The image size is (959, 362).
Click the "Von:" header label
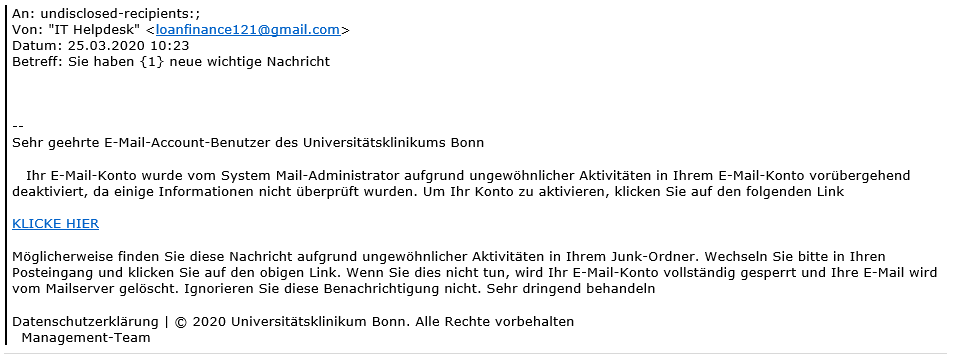(26, 30)
